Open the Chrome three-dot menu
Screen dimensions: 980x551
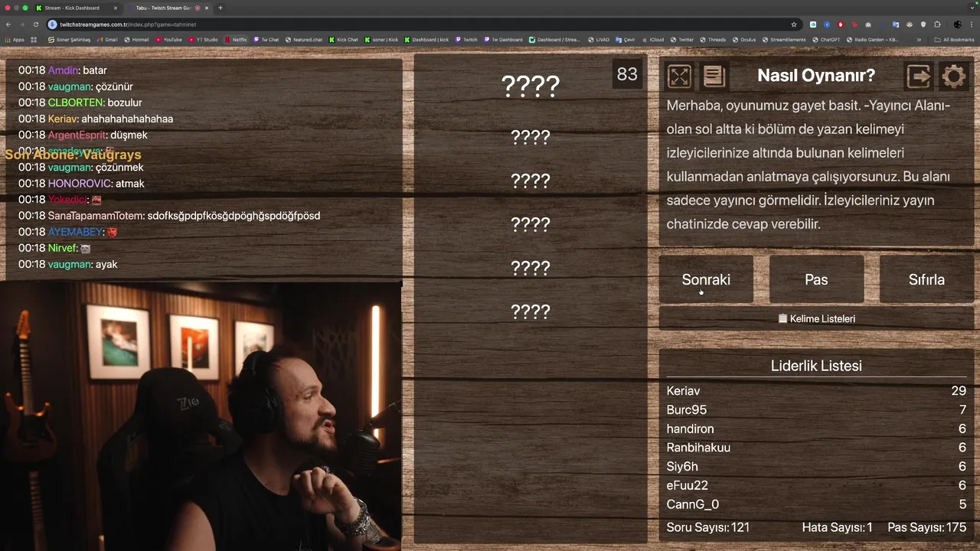coord(972,24)
